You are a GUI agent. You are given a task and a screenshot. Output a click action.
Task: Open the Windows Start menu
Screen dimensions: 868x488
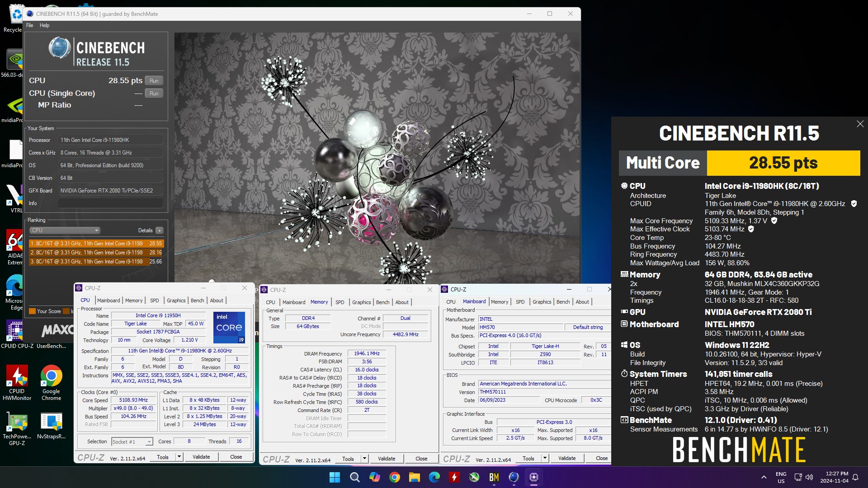pos(335,477)
